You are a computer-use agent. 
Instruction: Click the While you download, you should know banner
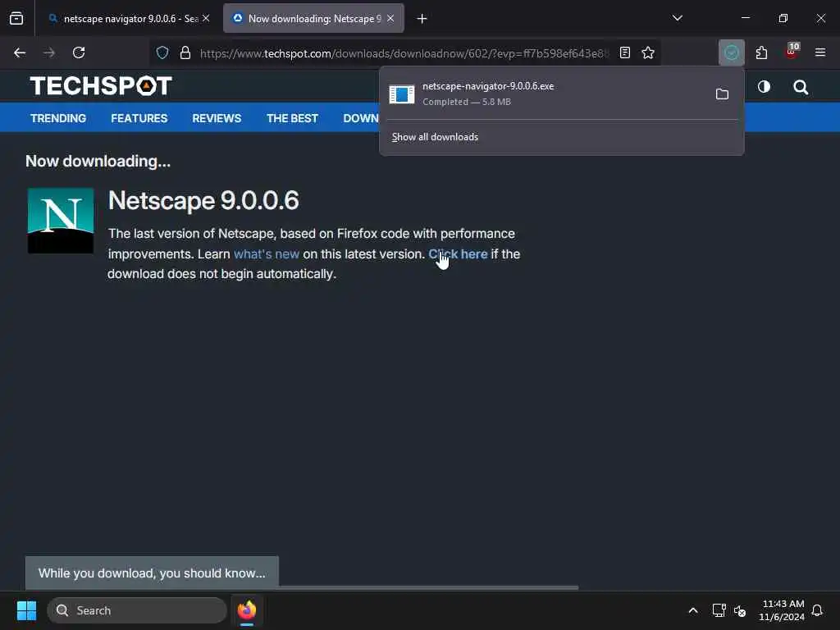tap(152, 573)
